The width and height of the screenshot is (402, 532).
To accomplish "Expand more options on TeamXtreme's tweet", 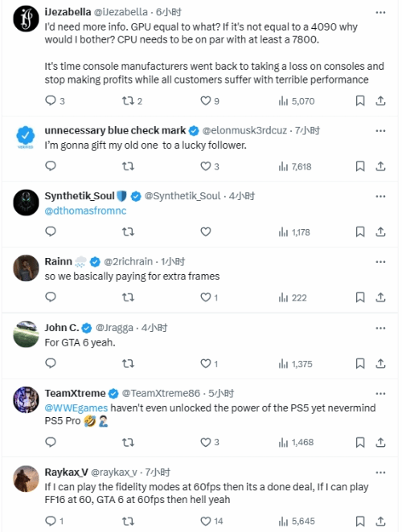I will (380, 394).
